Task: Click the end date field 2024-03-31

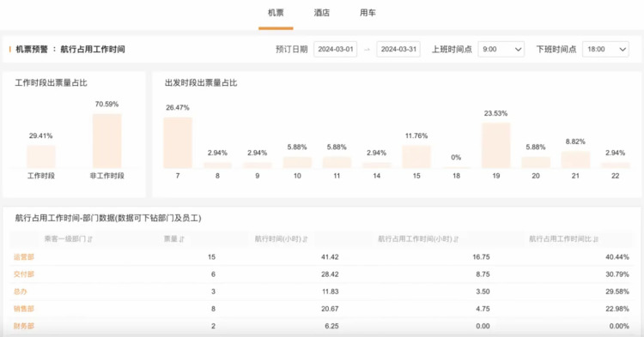Action: coord(398,49)
